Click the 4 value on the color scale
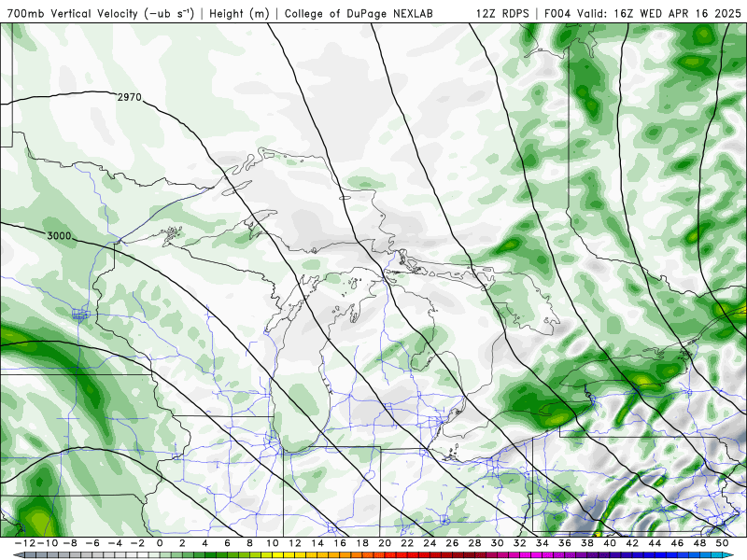The image size is (747, 560). [x=204, y=543]
